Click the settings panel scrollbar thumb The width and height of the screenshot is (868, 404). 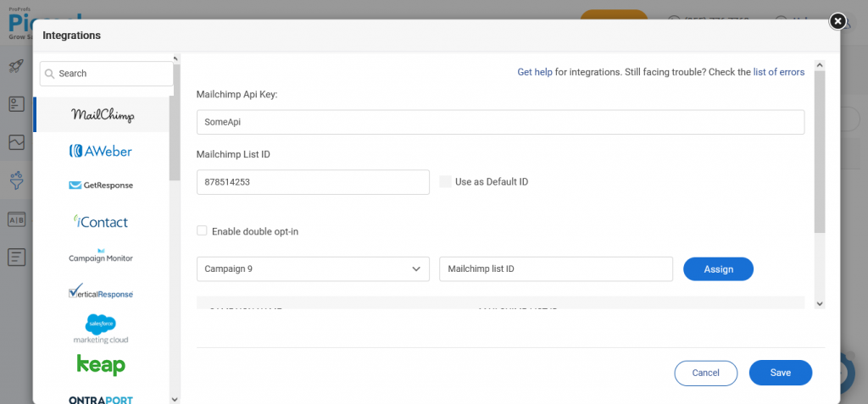tap(820, 152)
